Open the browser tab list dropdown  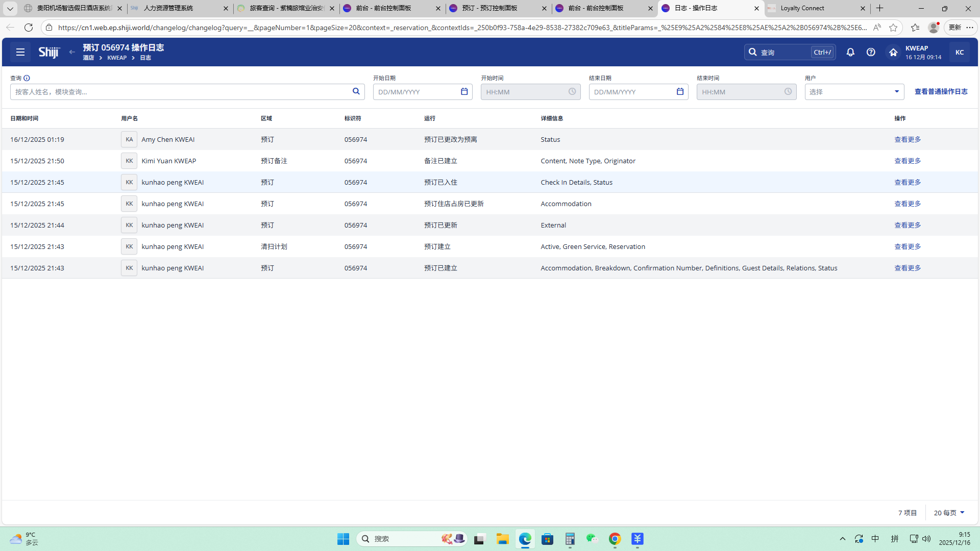(x=10, y=8)
